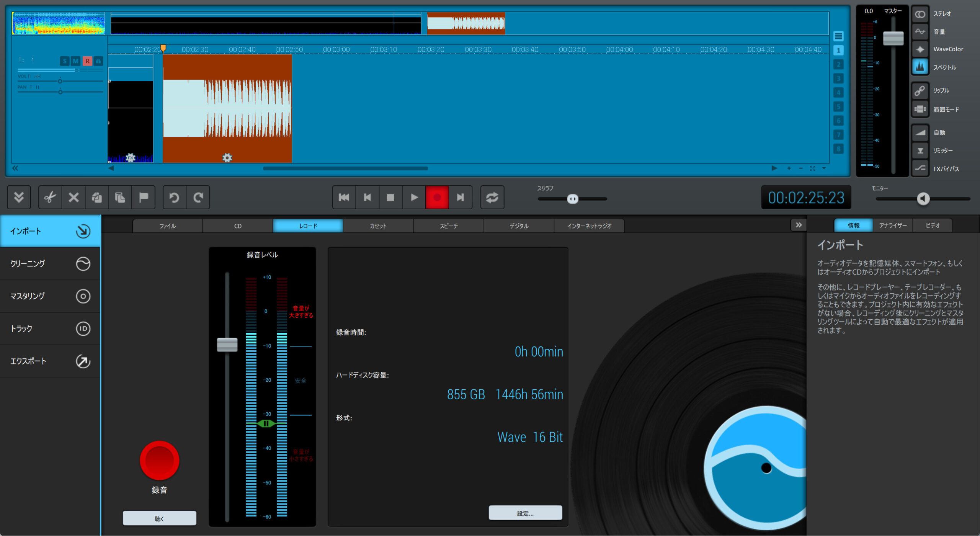Image resolution: width=980 pixels, height=536 pixels.
Task: Click the 録音レベル recording level fader
Action: (227, 345)
